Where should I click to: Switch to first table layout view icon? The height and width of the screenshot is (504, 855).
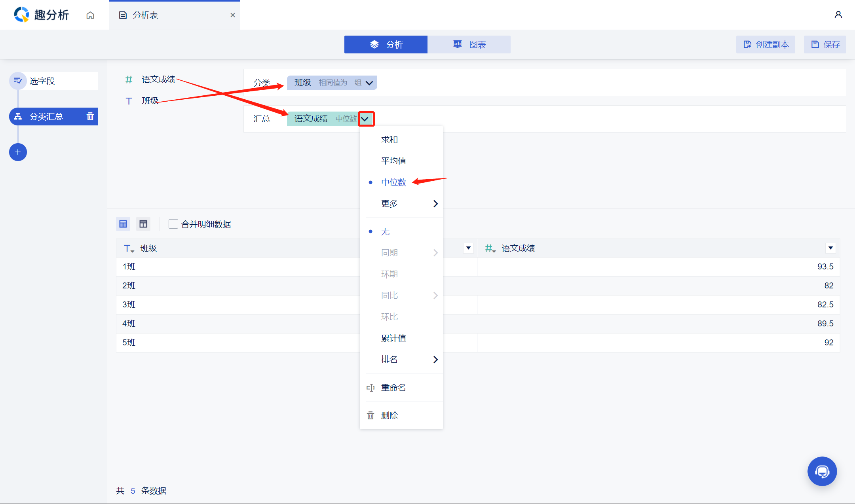123,224
